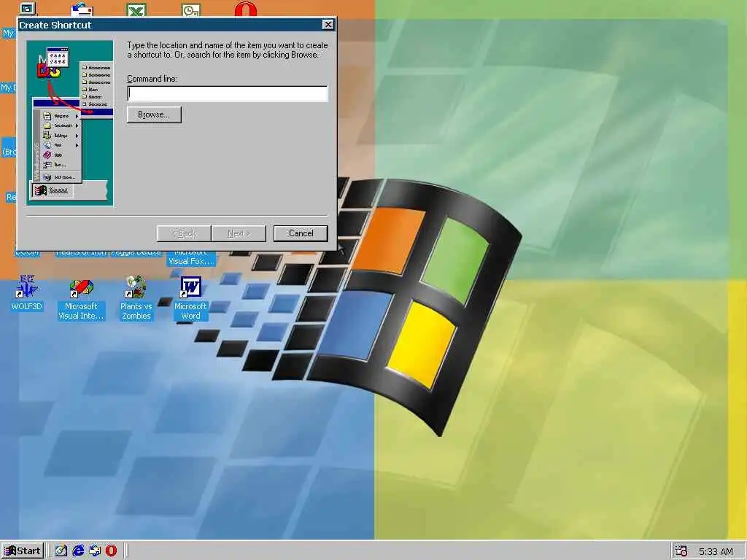Click the Cancel button in Create Shortcut
Screen dimensions: 747x560
coord(301,233)
